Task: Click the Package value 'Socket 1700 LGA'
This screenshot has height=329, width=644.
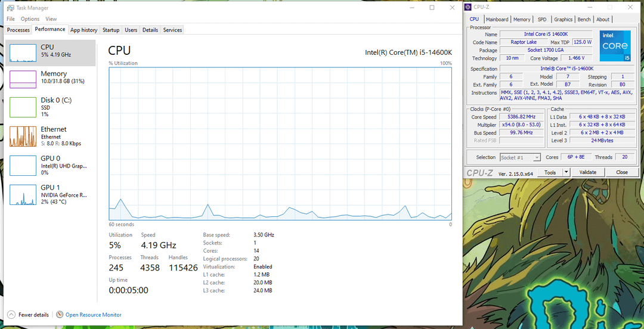Action: [x=546, y=50]
